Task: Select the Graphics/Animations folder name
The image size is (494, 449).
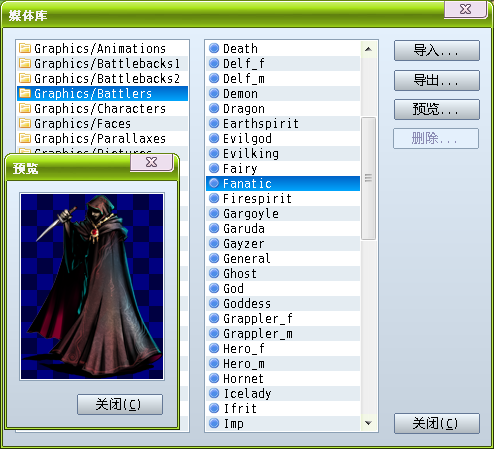Action: (100, 49)
